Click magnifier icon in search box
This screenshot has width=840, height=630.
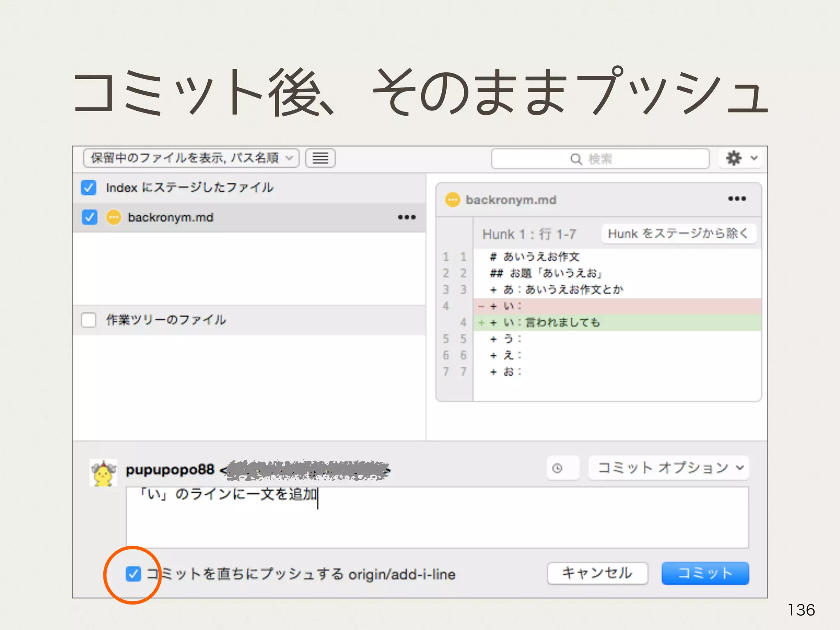[576, 159]
